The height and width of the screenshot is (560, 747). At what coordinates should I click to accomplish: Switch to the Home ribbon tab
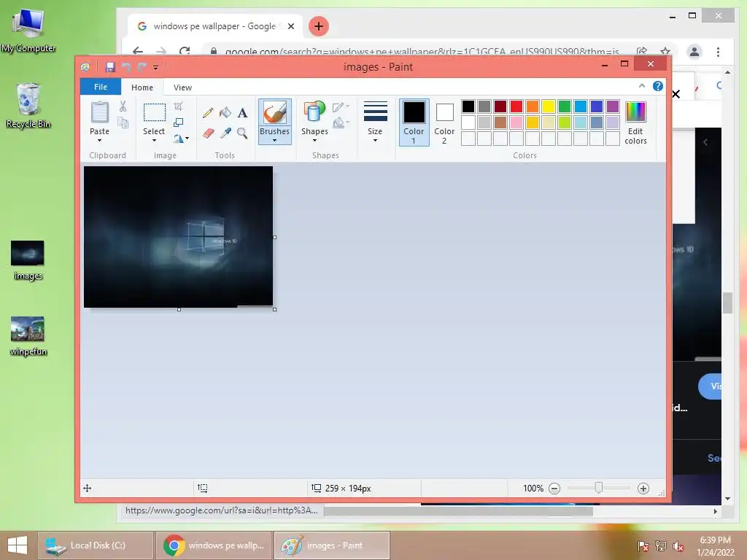[x=142, y=87]
